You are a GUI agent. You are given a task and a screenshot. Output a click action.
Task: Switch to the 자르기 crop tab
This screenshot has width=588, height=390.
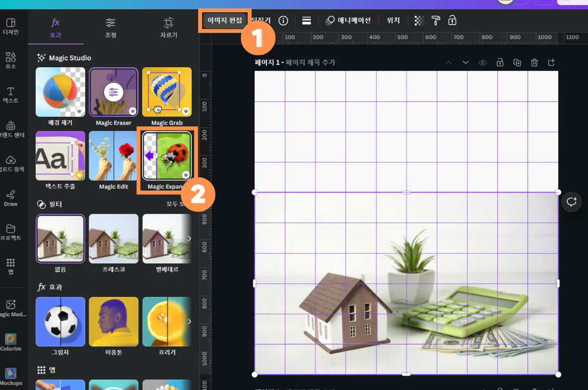point(169,28)
